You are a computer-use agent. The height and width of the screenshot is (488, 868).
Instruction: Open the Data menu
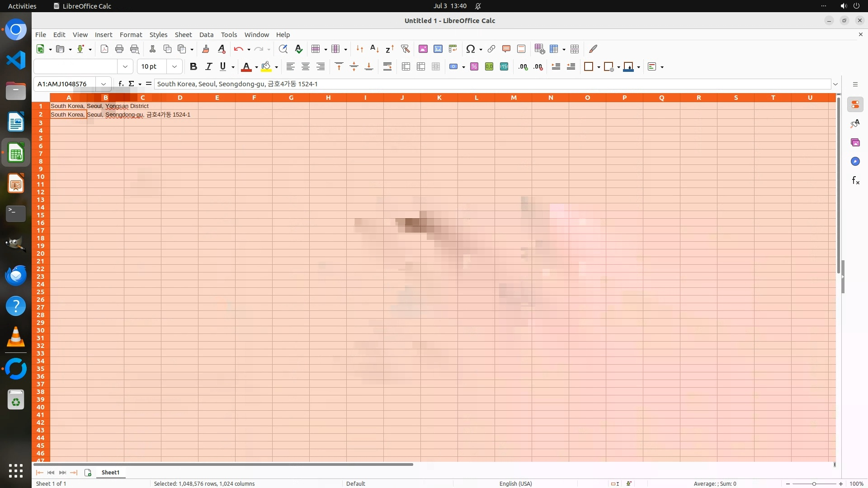(x=206, y=35)
